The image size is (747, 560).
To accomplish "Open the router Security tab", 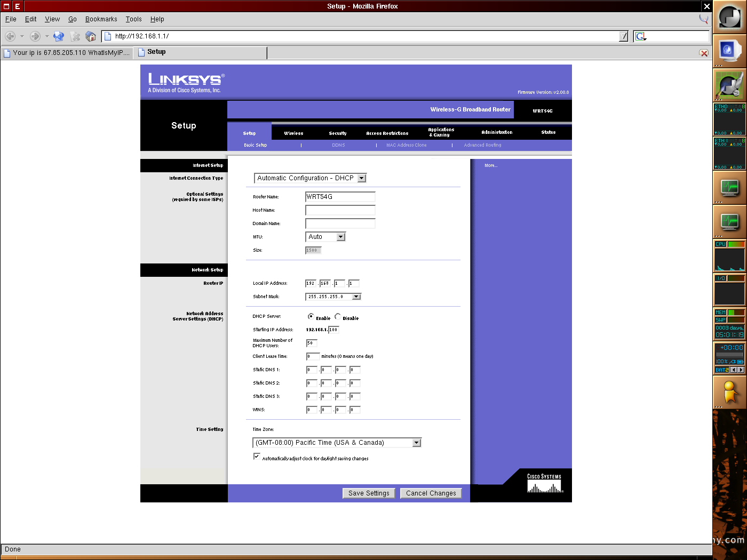I will (338, 133).
